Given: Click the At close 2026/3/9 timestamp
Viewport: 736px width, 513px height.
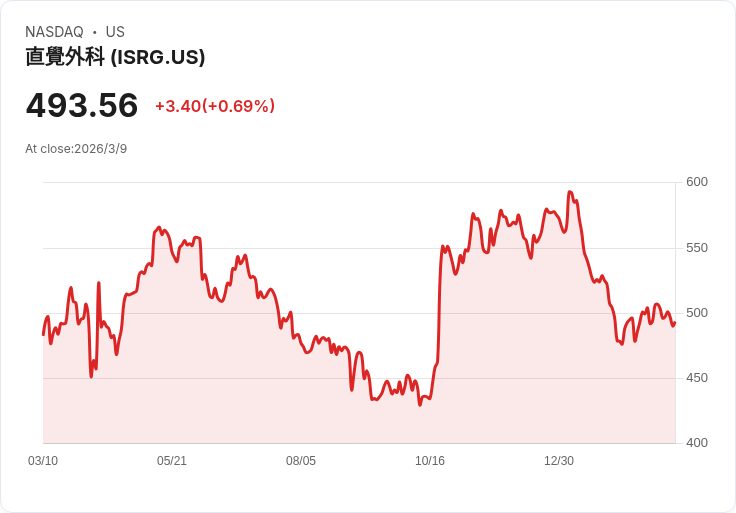Looking at the screenshot, I should (76, 149).
